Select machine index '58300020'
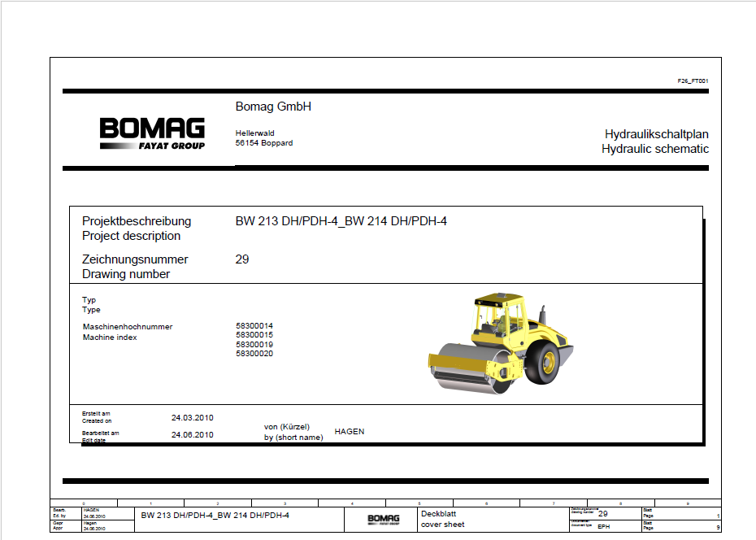Image resolution: width=756 pixels, height=540 pixels. 254,354
